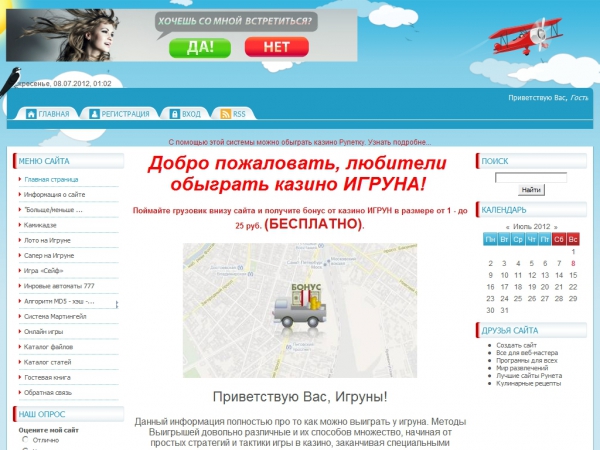Click the red НЕТ banner button
This screenshot has height=450, width=600.
pyautogui.click(x=277, y=47)
